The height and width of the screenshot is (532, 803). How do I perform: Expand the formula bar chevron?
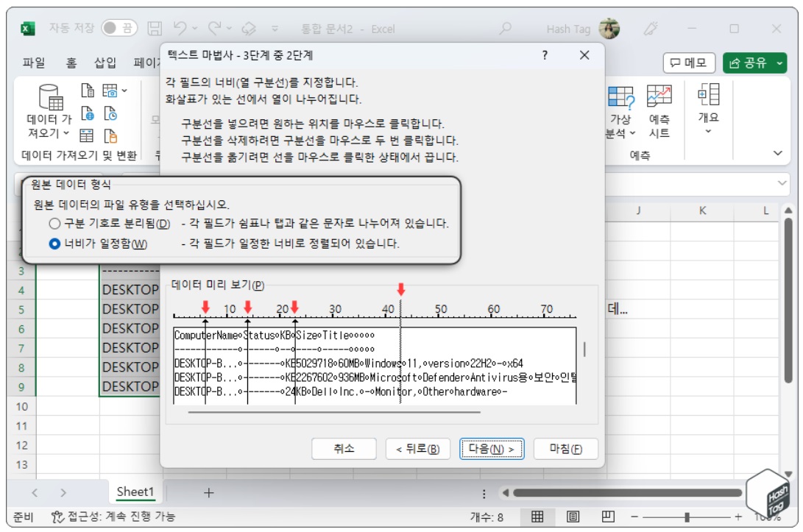pos(782,182)
